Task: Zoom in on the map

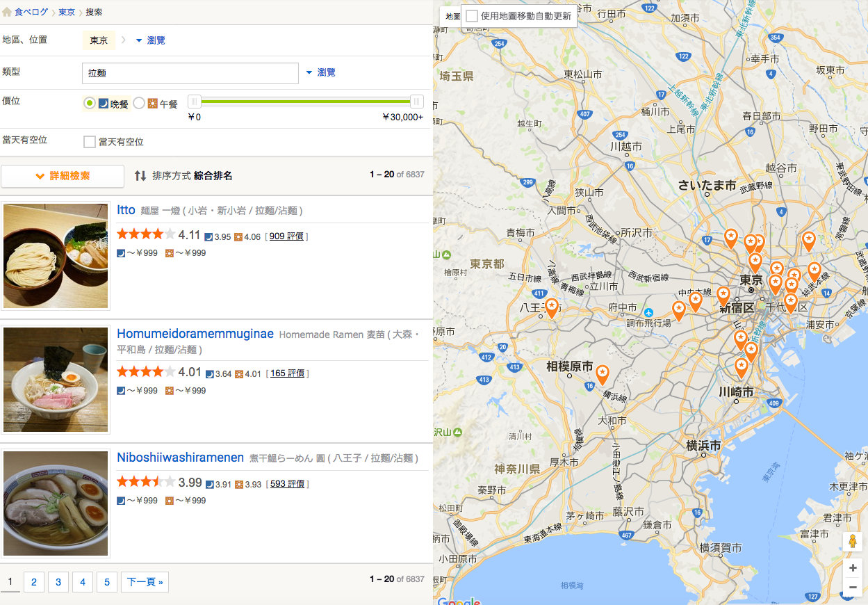Action: pos(853,568)
